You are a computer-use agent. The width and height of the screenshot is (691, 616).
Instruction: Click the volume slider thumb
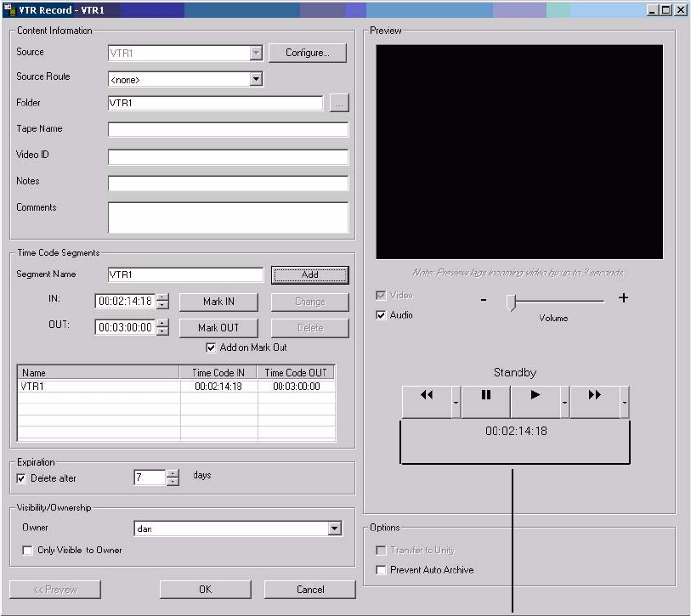coord(511,302)
